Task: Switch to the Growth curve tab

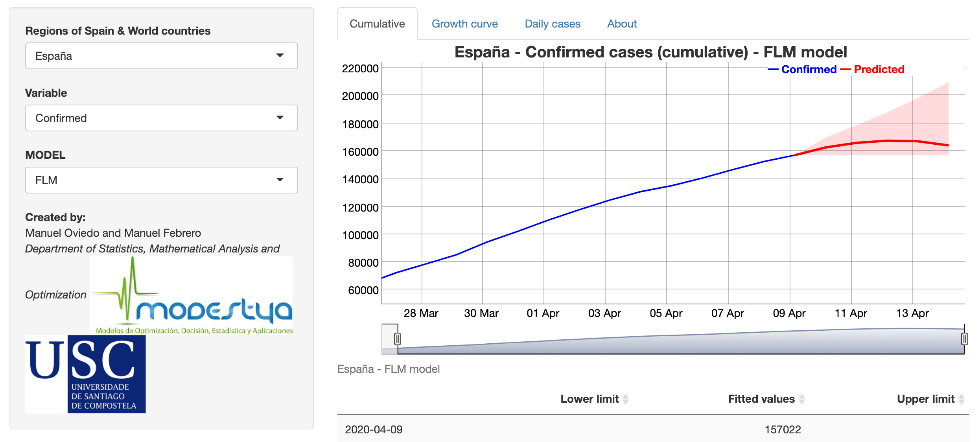Action: coord(464,24)
